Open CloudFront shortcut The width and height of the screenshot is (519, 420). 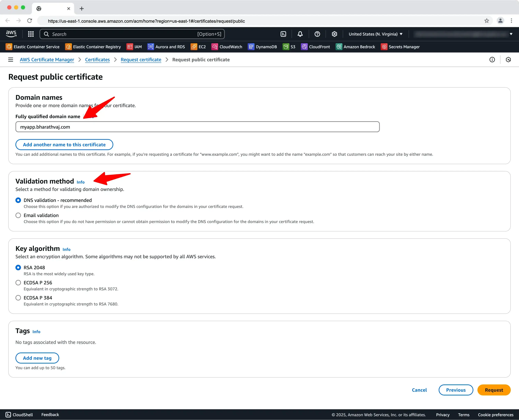[x=315, y=47]
